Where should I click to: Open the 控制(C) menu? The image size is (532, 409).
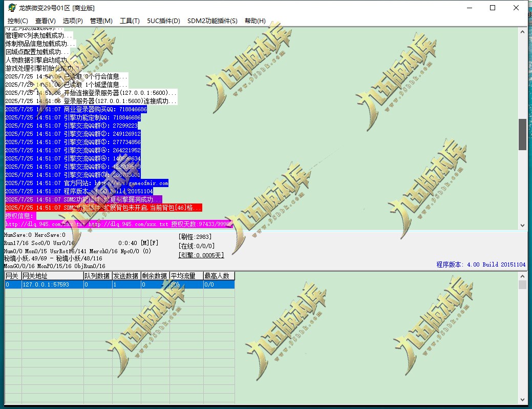(17, 21)
